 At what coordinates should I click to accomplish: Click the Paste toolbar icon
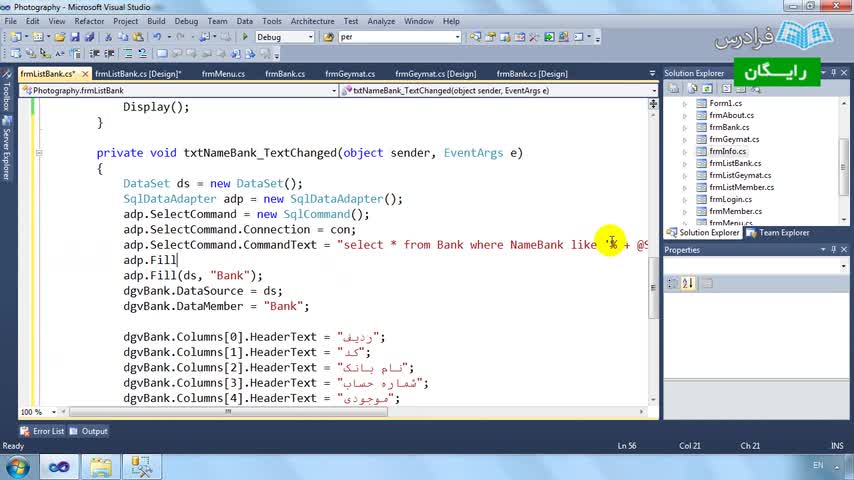click(138, 37)
